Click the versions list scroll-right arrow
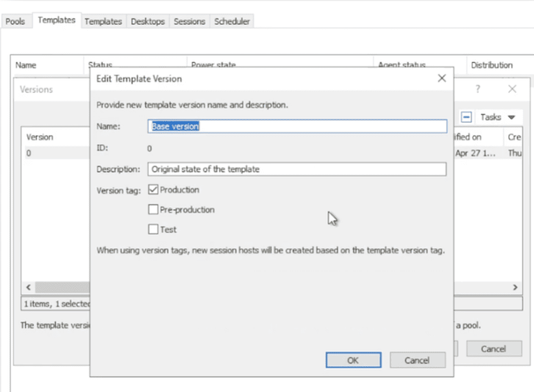The image size is (534, 392). tap(515, 287)
